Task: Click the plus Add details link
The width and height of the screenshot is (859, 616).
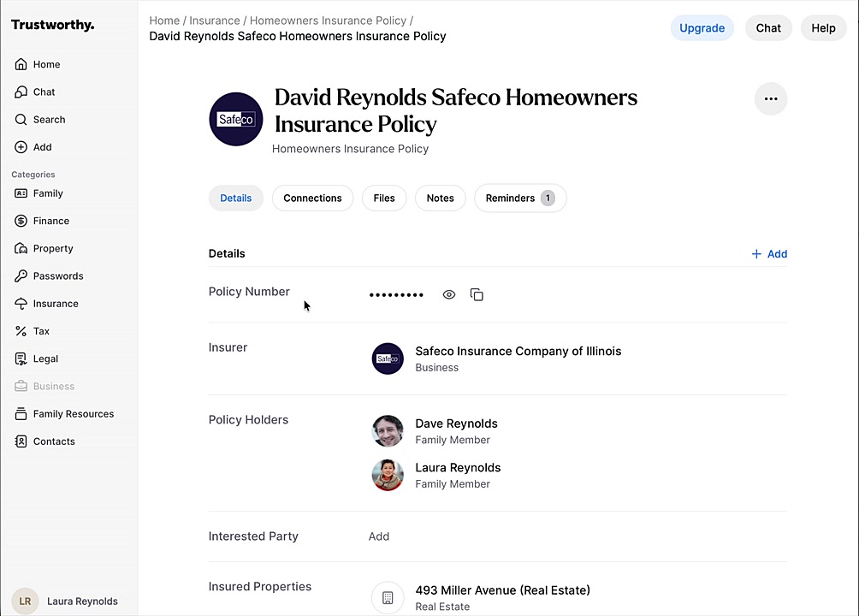Action: pyautogui.click(x=769, y=254)
